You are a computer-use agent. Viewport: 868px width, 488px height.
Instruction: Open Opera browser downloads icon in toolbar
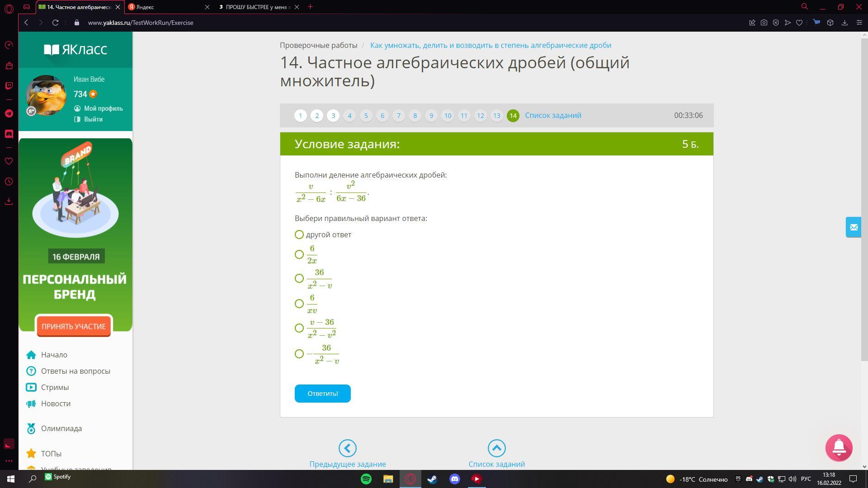[844, 23]
